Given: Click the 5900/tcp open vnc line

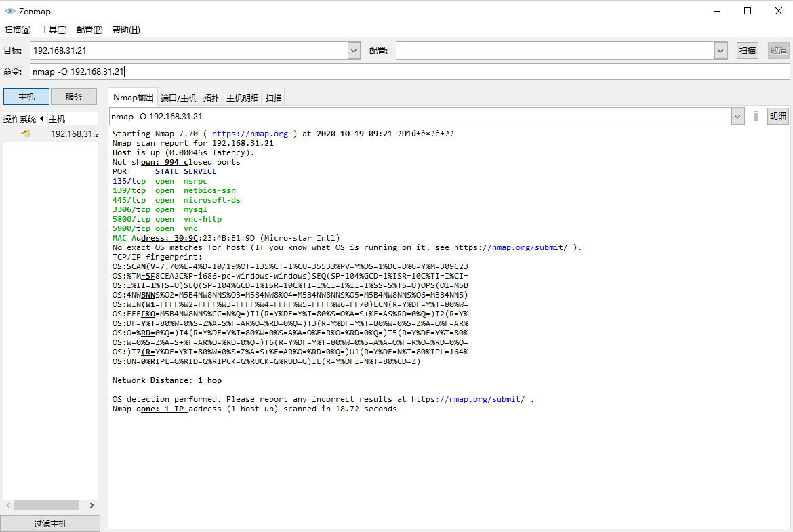Looking at the screenshot, I should [x=155, y=228].
